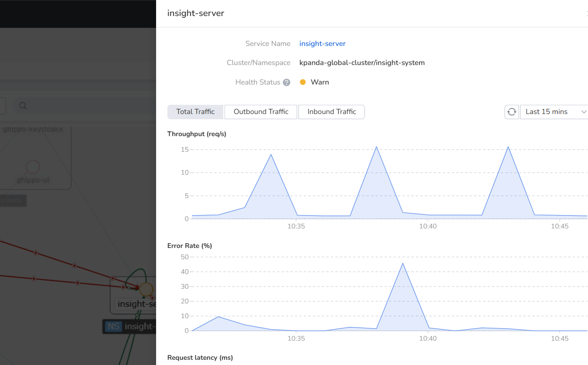
Task: Switch to the Inbound Traffic tab
Action: coord(331,112)
